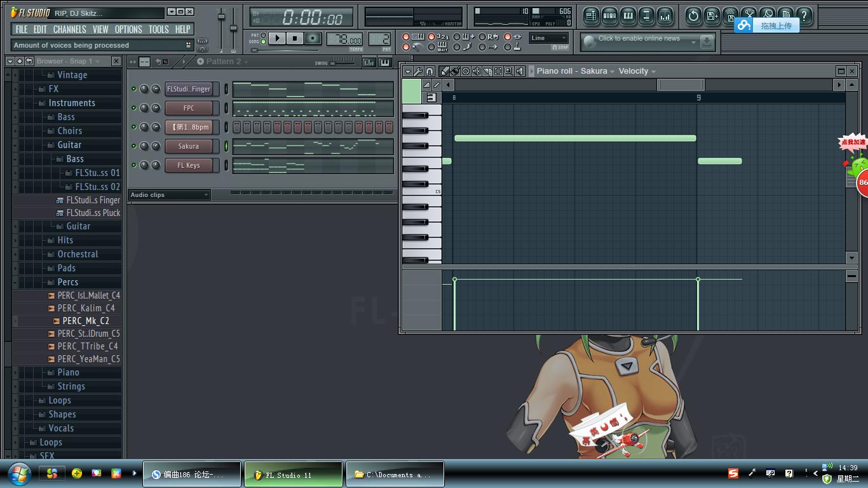Select the mute tool in piano roll toolbar
Screen dimensions: 868x488
point(477,71)
